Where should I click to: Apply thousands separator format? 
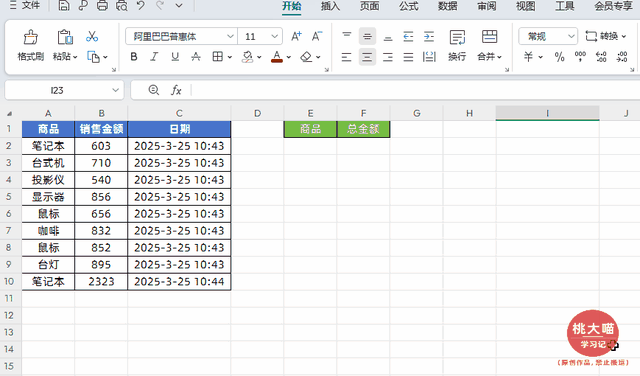point(580,57)
